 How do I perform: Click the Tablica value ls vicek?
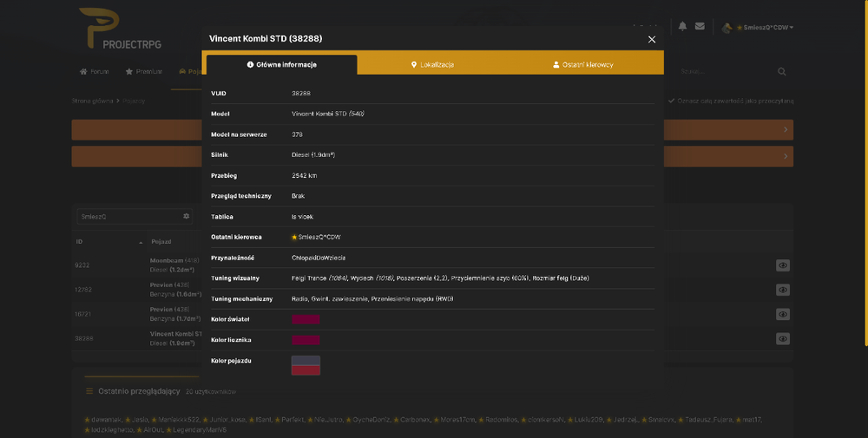(302, 217)
